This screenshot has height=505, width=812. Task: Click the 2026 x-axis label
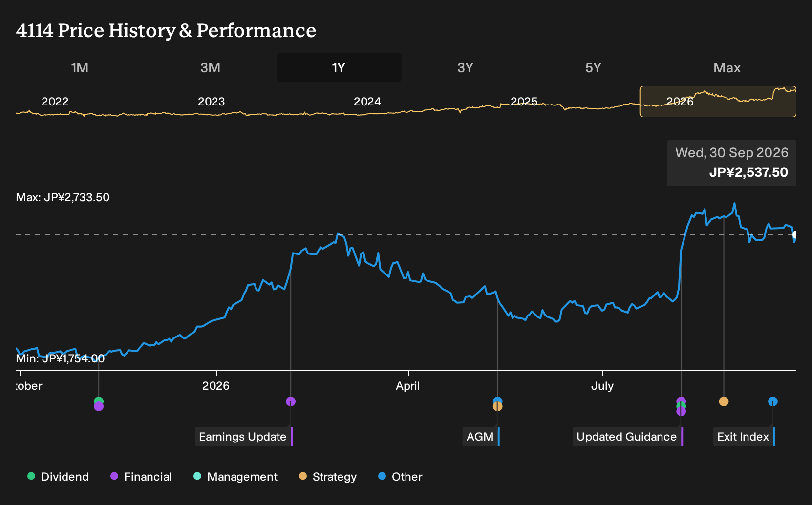tap(216, 386)
